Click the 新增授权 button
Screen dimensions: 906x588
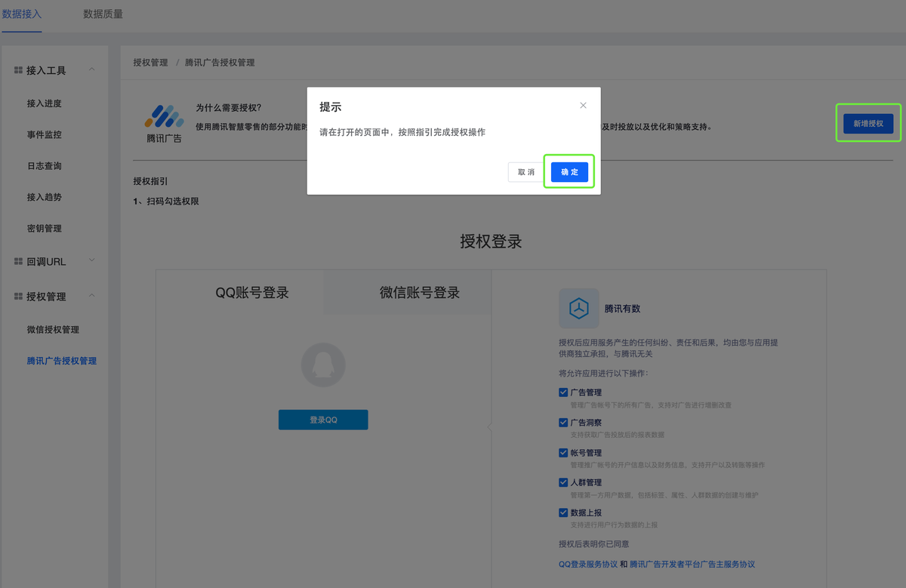click(x=867, y=122)
